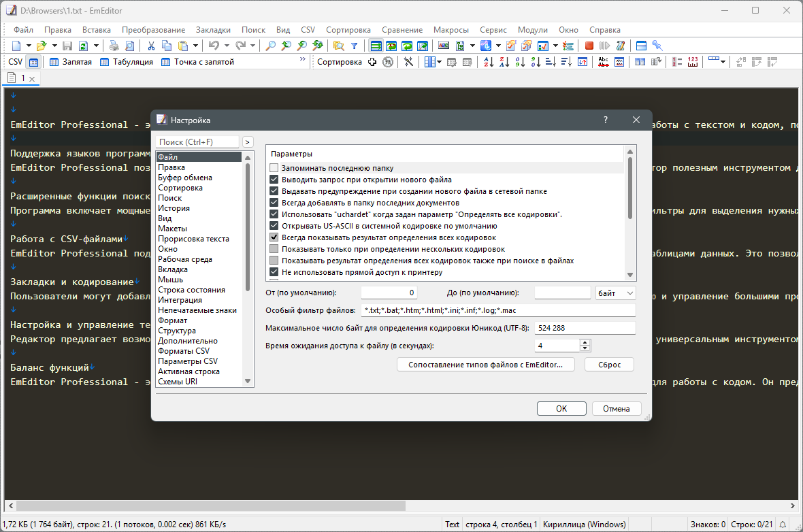Toggle warning for new file in network folder
This screenshot has width=803, height=532.
coord(274,191)
